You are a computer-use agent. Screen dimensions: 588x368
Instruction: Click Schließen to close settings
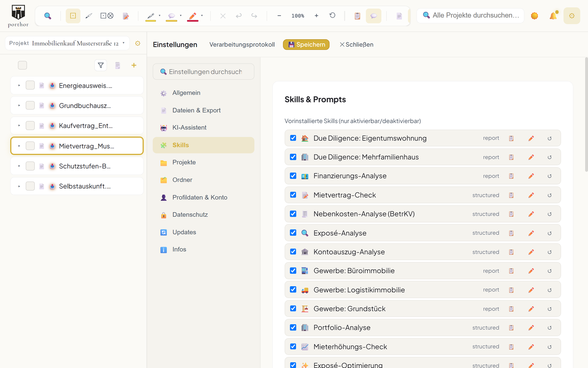click(356, 45)
